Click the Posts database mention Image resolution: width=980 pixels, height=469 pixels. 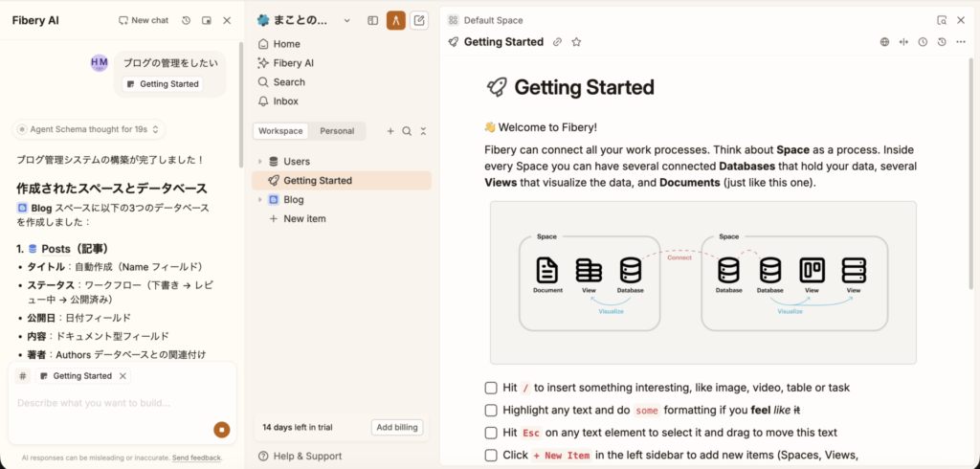coord(50,249)
